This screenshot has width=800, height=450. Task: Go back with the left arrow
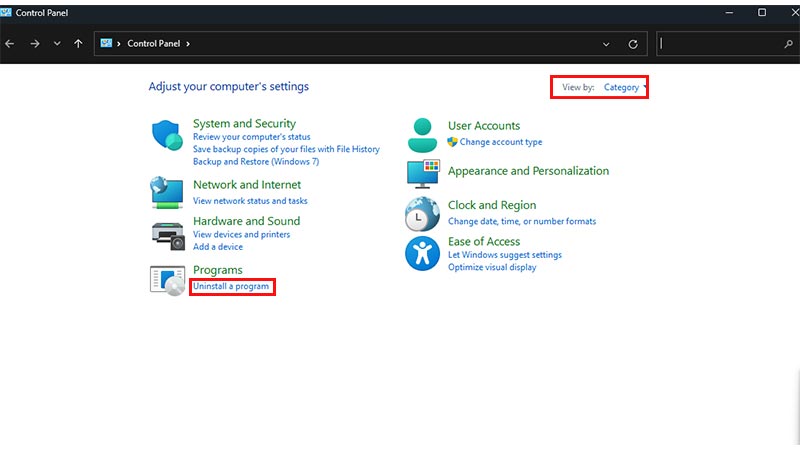[x=10, y=44]
